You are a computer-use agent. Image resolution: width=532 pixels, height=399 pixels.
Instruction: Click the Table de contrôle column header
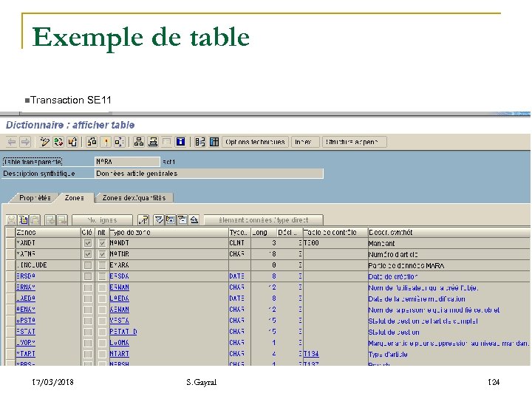pyautogui.click(x=335, y=233)
